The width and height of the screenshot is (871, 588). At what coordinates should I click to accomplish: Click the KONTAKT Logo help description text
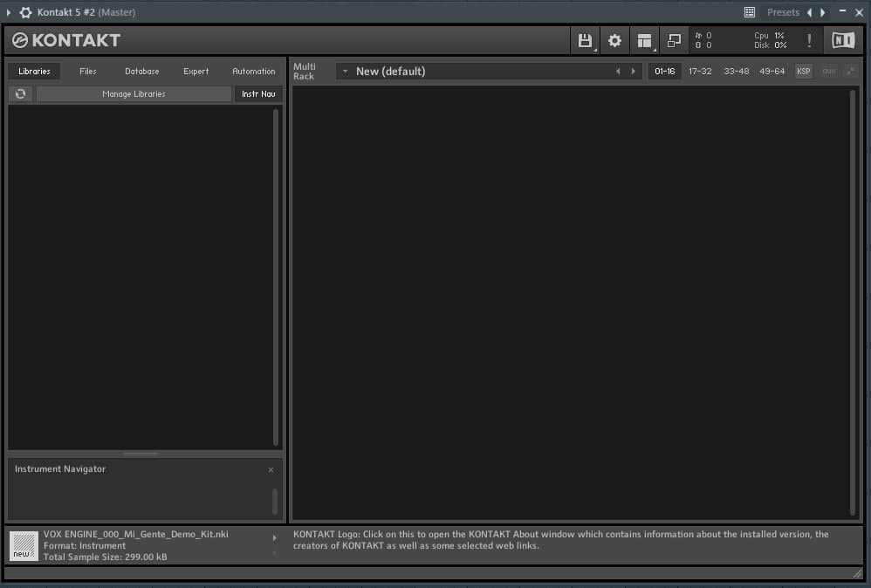[561, 540]
